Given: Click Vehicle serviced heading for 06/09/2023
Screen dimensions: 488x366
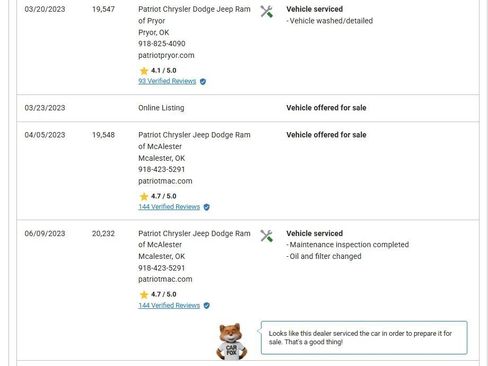Looking at the screenshot, I should [x=314, y=233].
